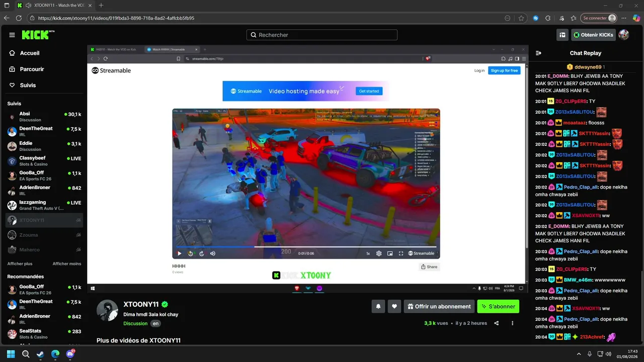This screenshot has height=362, width=644.
Task: Follow XTOONY11 with the heart button
Action: [x=394, y=306]
